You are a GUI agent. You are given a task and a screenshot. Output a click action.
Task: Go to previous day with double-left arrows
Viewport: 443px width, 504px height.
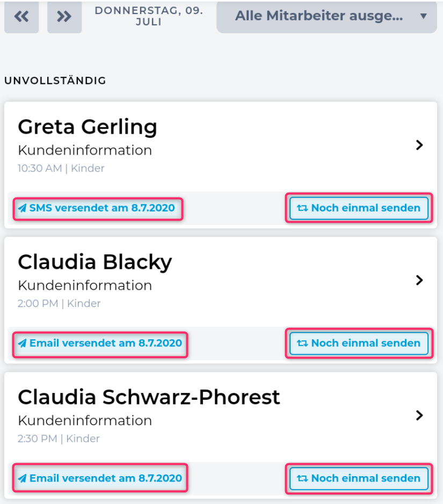tap(21, 17)
